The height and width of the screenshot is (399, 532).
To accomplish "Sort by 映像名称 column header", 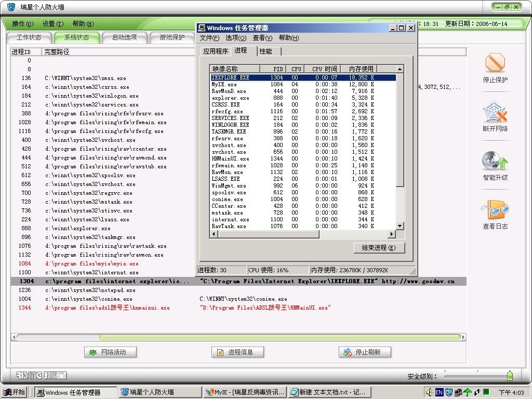I will tap(235, 69).
